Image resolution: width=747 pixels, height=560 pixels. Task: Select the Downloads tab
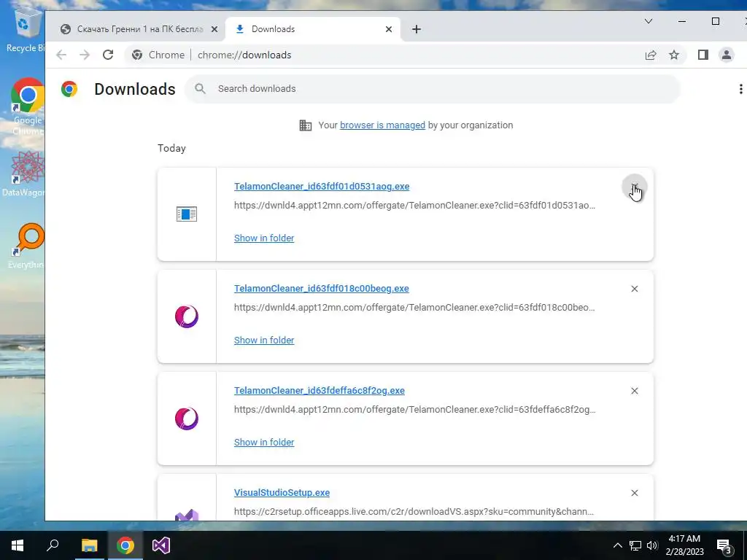pos(312,29)
